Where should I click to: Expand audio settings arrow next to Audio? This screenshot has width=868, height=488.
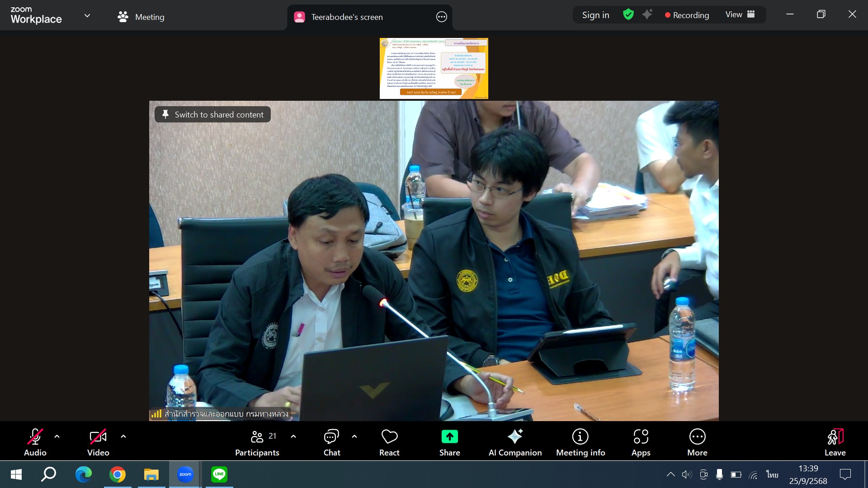(57, 436)
